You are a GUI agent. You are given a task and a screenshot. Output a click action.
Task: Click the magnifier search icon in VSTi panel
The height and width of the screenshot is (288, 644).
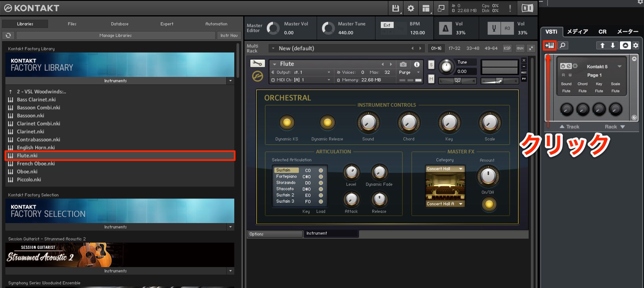(562, 45)
